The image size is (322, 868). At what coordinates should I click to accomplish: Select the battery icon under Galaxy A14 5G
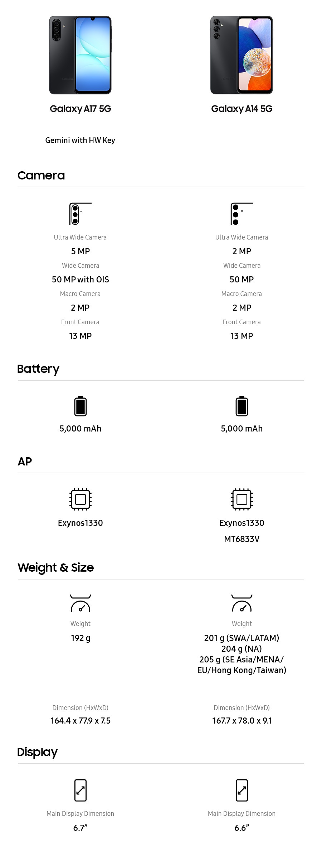pos(242,406)
